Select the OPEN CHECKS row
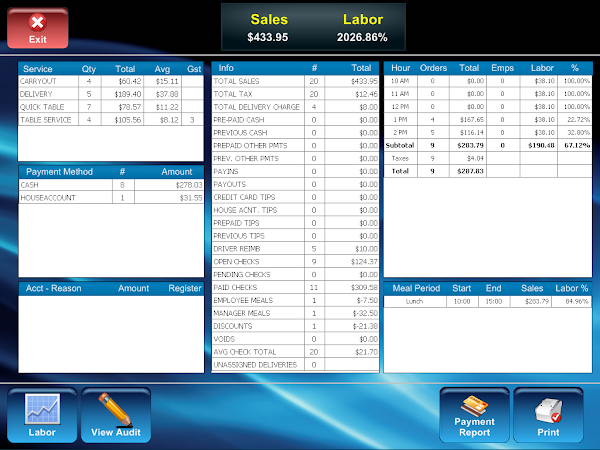This screenshot has width=600, height=450. [x=295, y=262]
